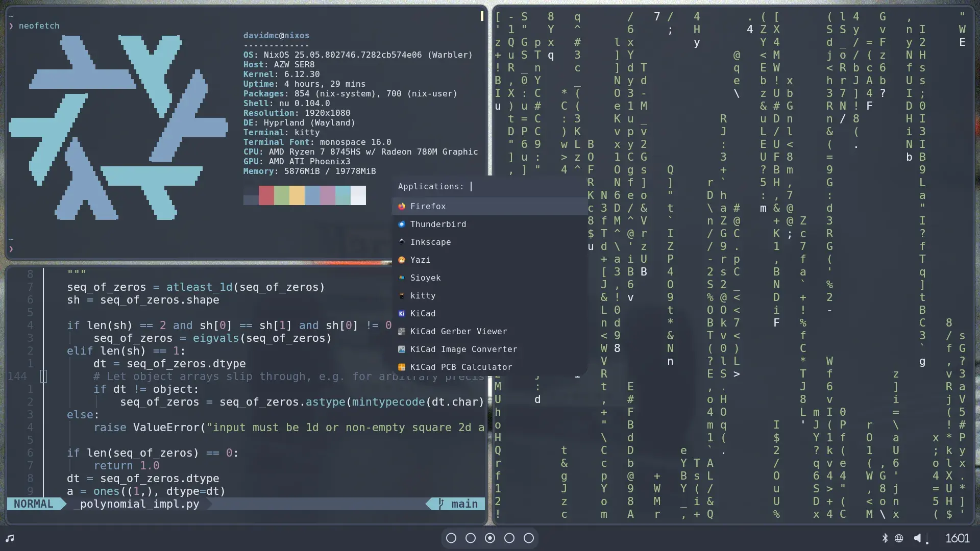This screenshot has width=980, height=551.
Task: Click the Thunderbird icon in launcher
Action: coord(402,224)
